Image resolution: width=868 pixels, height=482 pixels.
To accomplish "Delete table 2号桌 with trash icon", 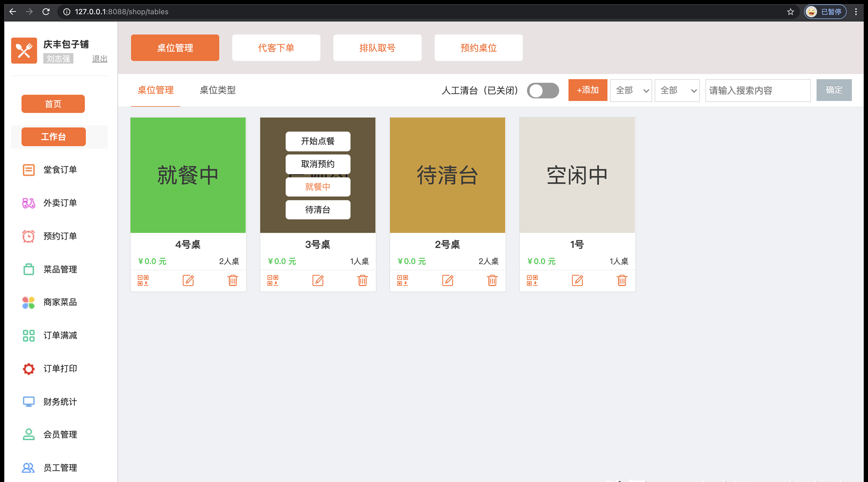I will (492, 280).
